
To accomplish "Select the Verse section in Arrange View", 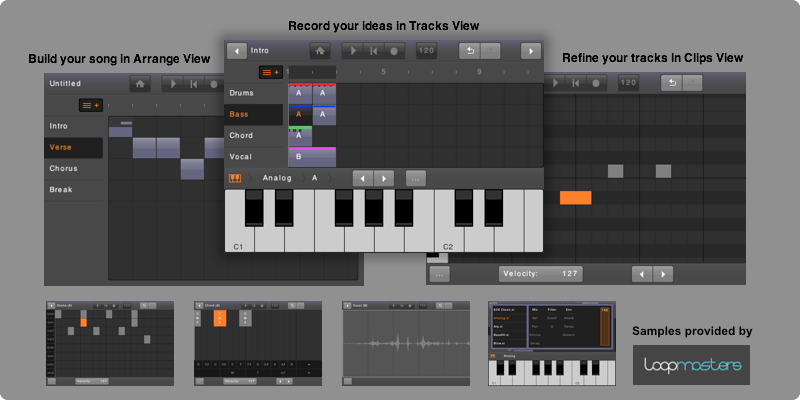I will click(73, 147).
